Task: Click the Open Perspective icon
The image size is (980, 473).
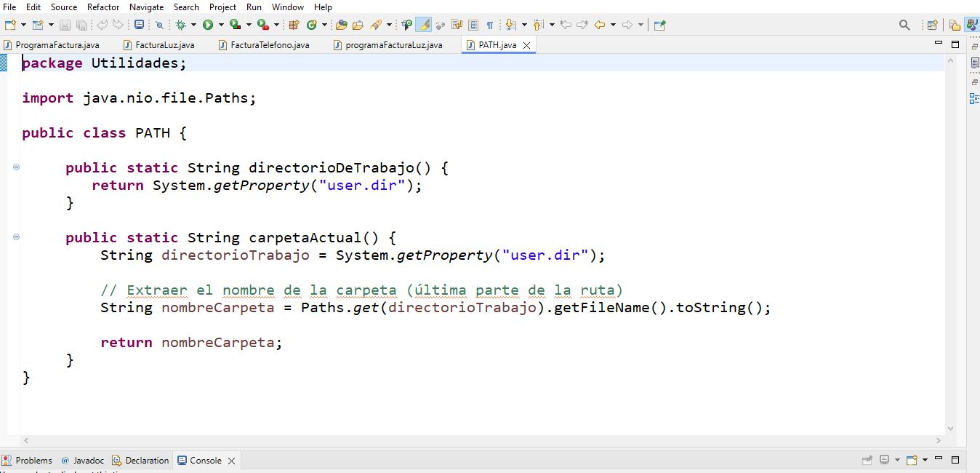Action: coord(932,25)
